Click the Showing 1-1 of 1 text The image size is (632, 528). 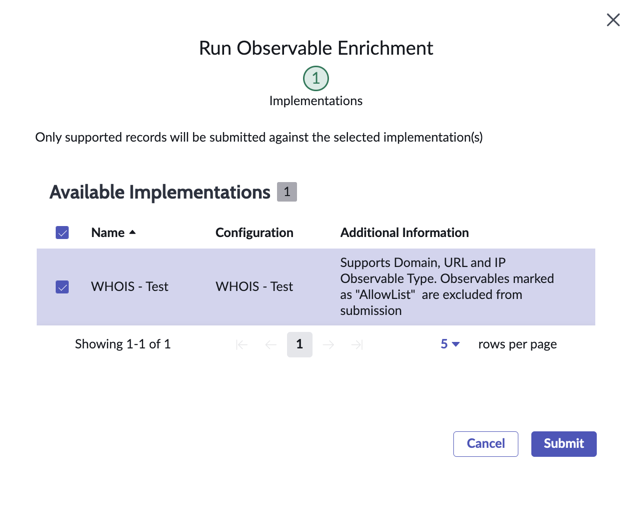click(x=123, y=344)
